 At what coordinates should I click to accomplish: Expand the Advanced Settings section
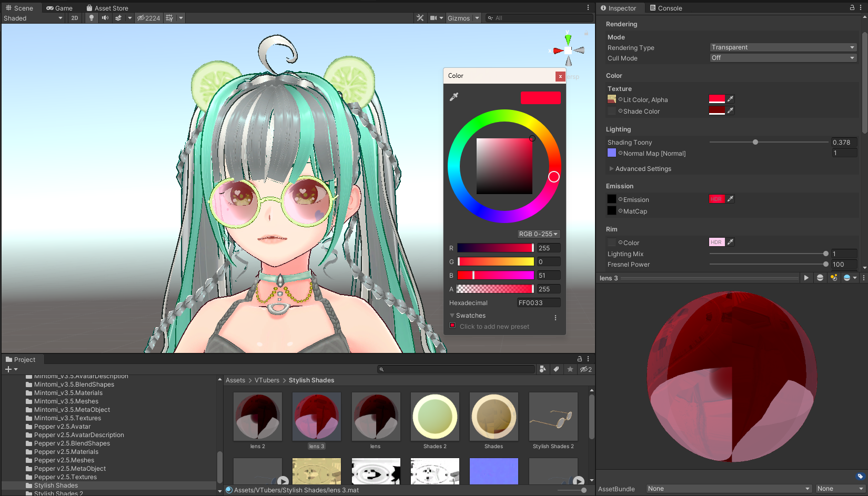(x=611, y=168)
